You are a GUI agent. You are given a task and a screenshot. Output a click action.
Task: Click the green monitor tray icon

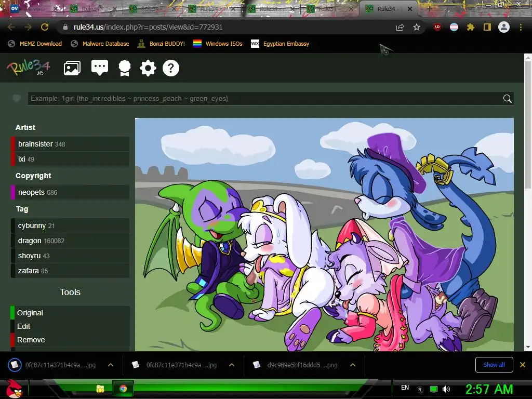pos(434,389)
